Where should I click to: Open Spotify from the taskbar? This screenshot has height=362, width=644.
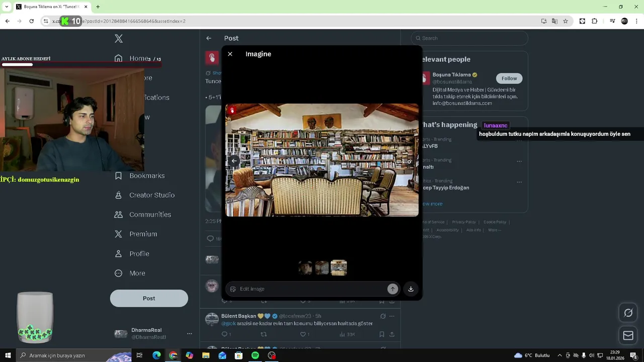point(255,355)
